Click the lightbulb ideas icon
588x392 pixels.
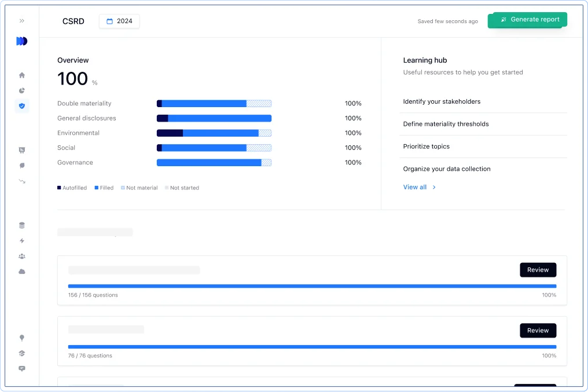coord(22,338)
